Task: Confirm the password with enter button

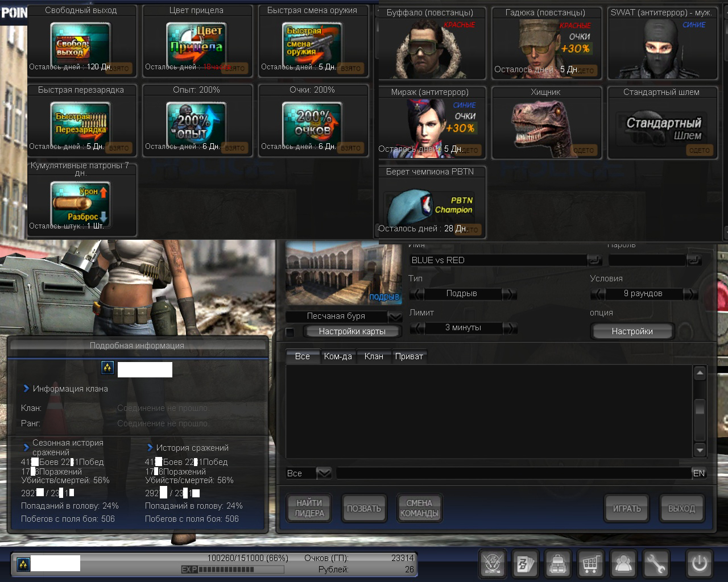Action: click(694, 260)
